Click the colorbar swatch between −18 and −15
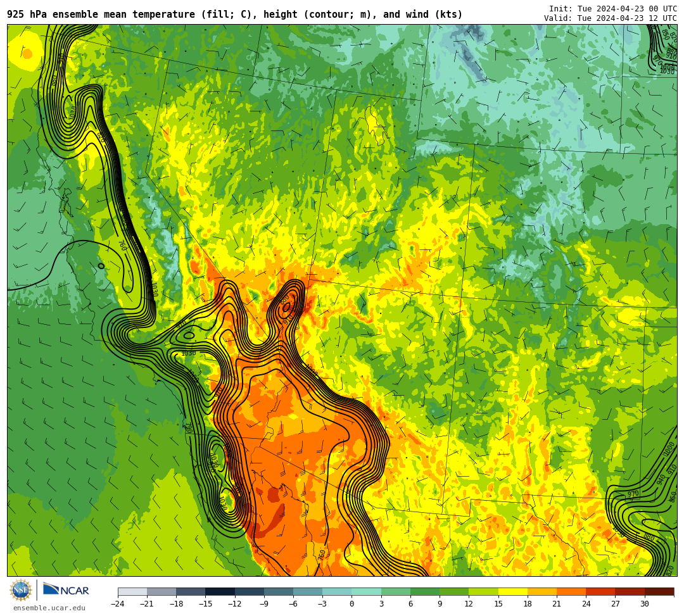Screen dimensions: 684x616 tap(191, 591)
